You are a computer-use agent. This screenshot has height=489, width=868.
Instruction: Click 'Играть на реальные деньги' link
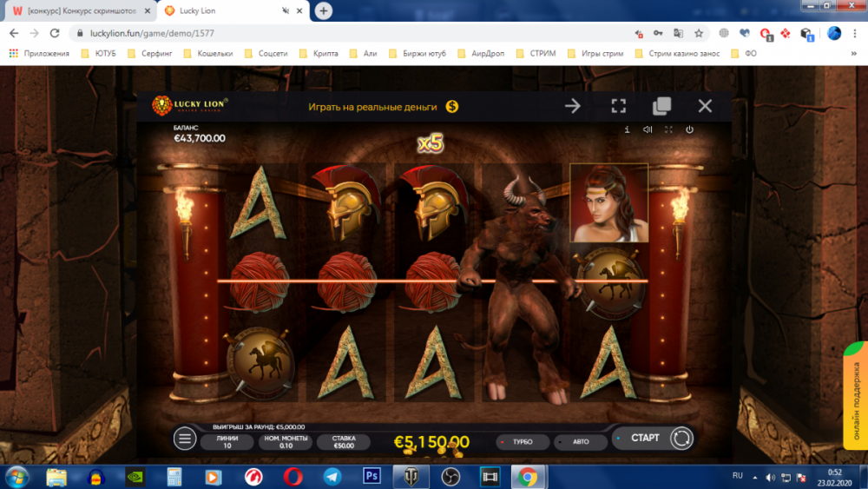(x=373, y=106)
